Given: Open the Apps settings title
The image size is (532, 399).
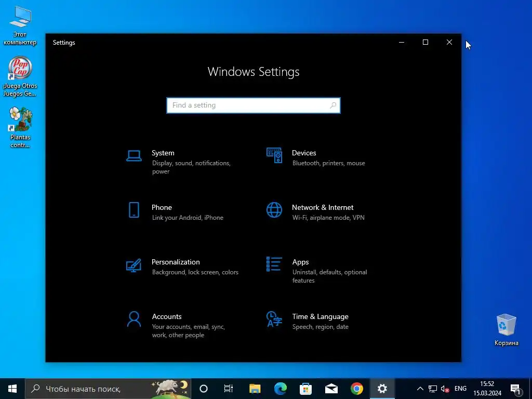Looking at the screenshot, I should 301,262.
